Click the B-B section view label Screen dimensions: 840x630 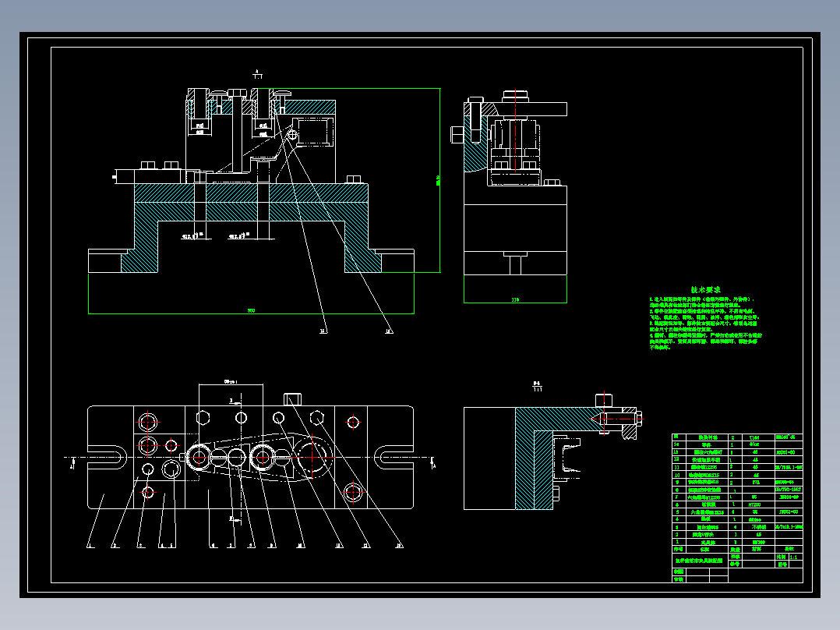537,386
